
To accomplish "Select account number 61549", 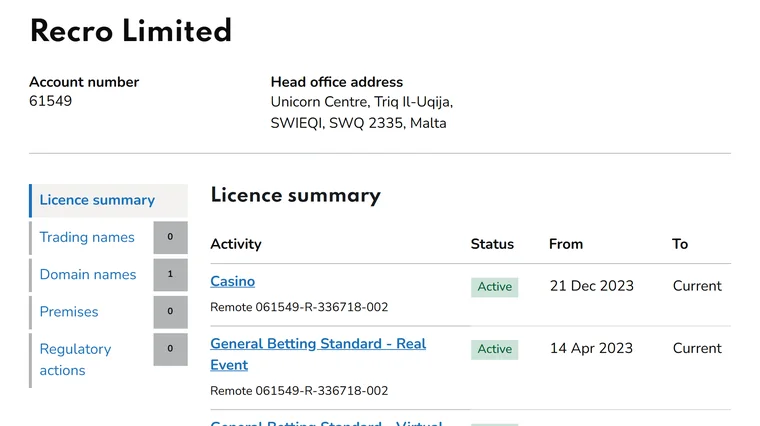I will pos(50,101).
